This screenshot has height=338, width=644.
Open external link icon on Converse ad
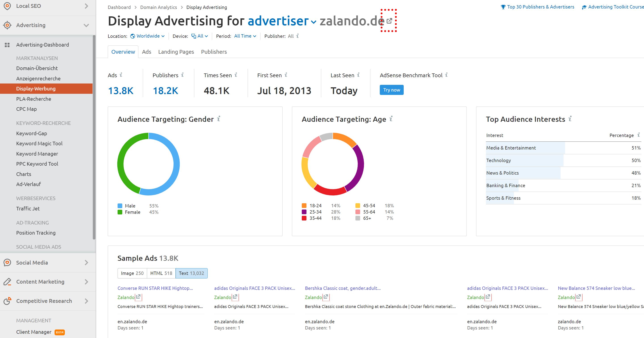(x=138, y=297)
